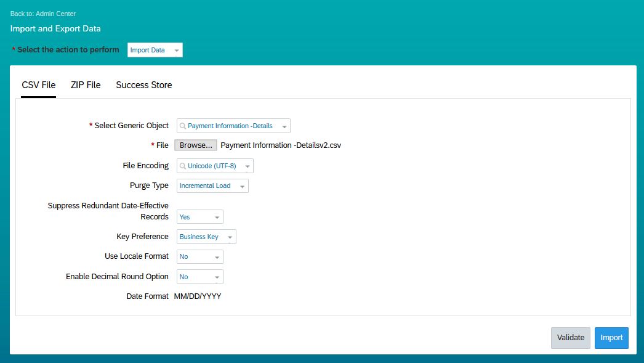Image resolution: width=644 pixels, height=363 pixels.
Task: Click the MM/DD/YYYY date format value
Action: click(198, 296)
